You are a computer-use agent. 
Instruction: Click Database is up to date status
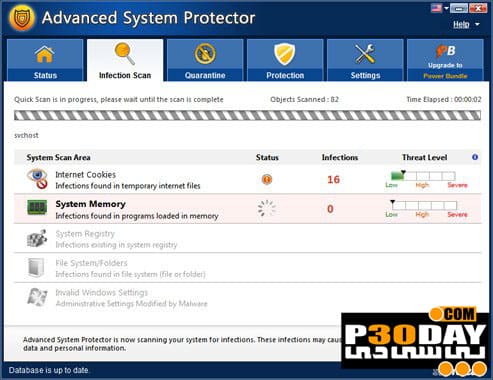pyautogui.click(x=48, y=370)
